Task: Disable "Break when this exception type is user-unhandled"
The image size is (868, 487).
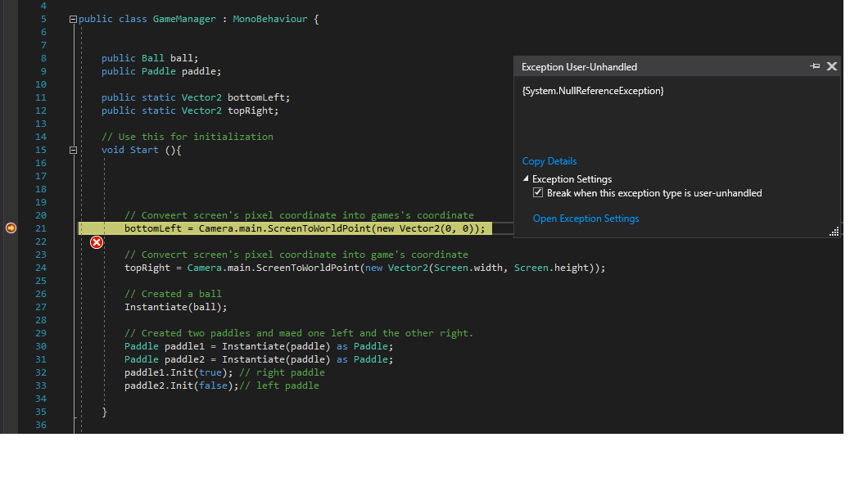Action: point(538,193)
